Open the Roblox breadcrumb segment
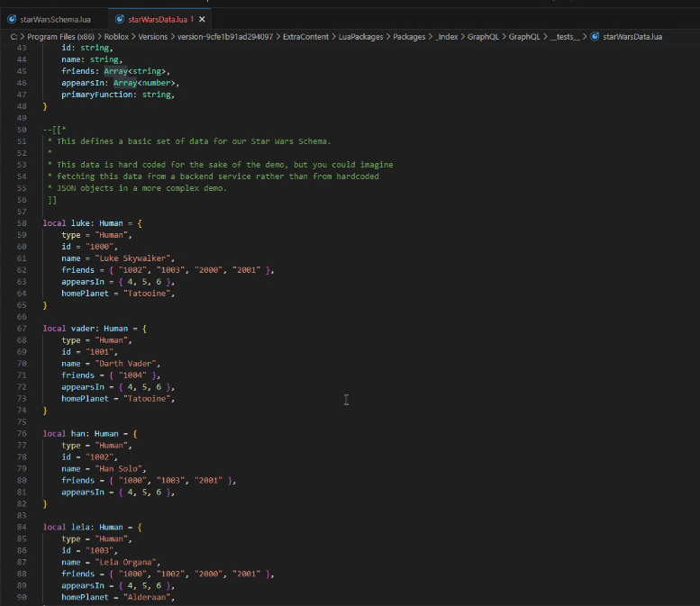Viewport: 700px width, 606px height. pos(116,37)
